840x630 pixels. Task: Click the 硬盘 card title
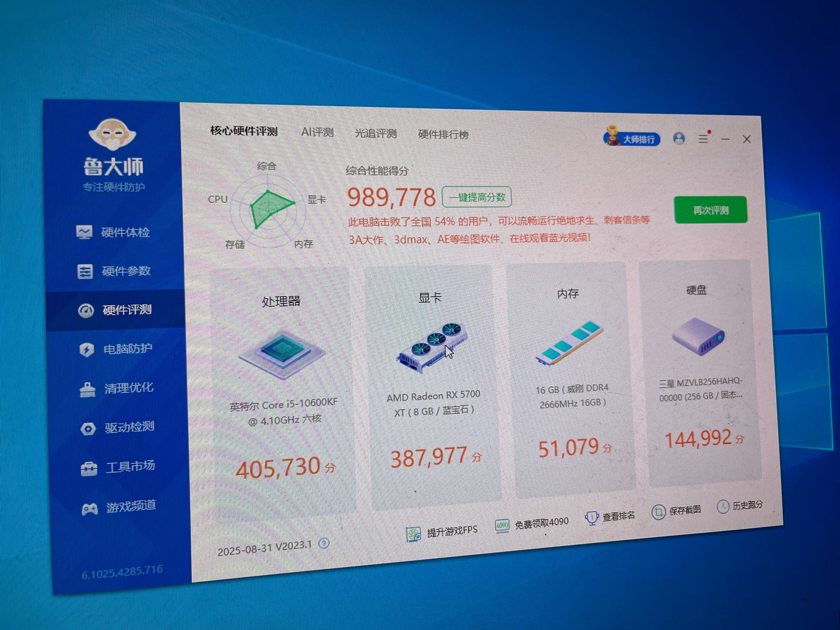coord(696,290)
